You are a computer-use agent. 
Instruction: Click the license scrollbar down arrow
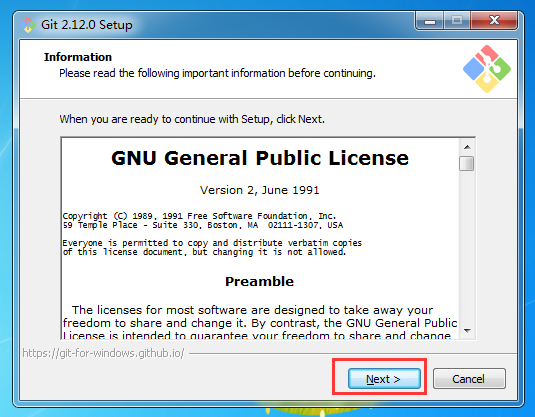click(x=467, y=330)
